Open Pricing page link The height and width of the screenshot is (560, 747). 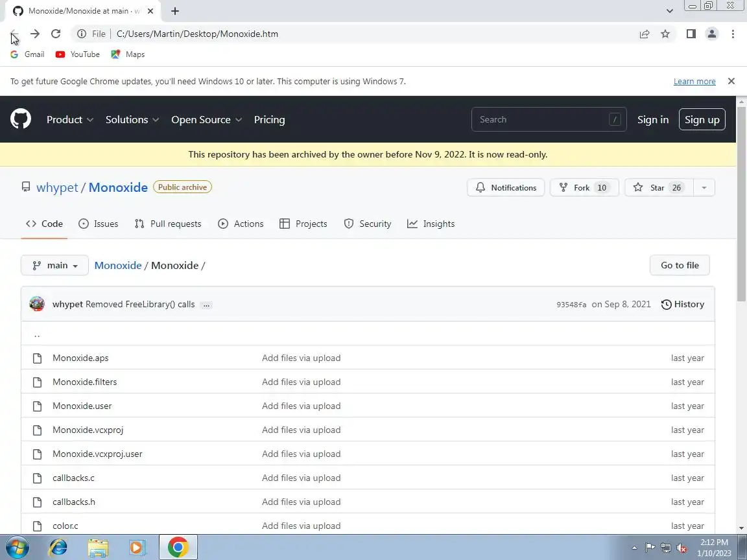click(269, 119)
